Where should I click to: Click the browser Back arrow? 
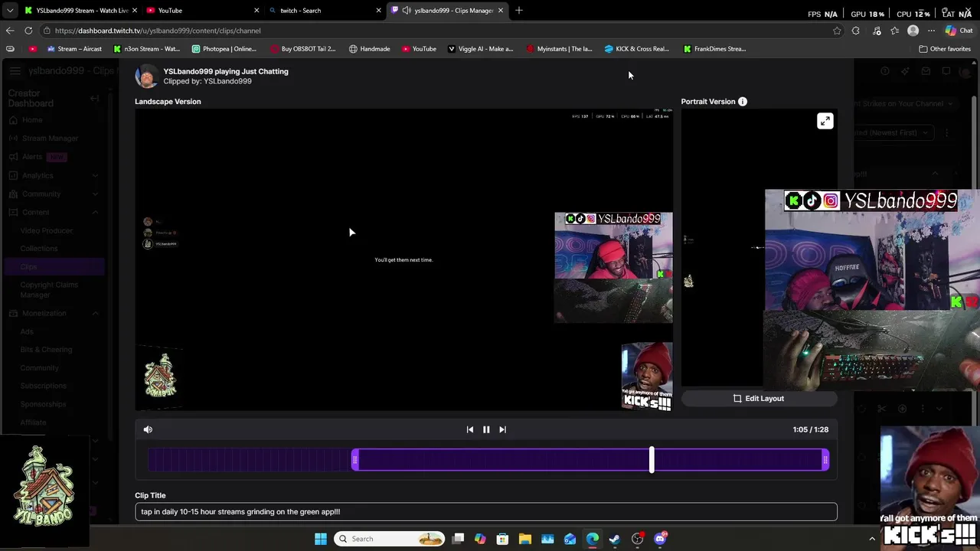10,31
